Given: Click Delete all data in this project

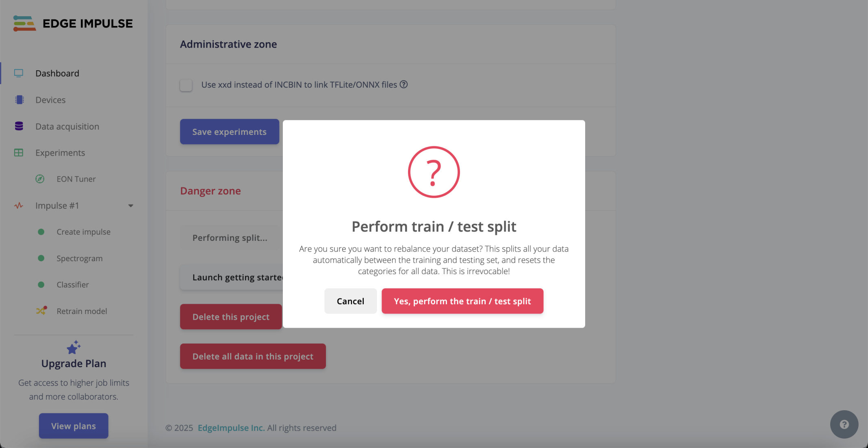Looking at the screenshot, I should 253,356.
